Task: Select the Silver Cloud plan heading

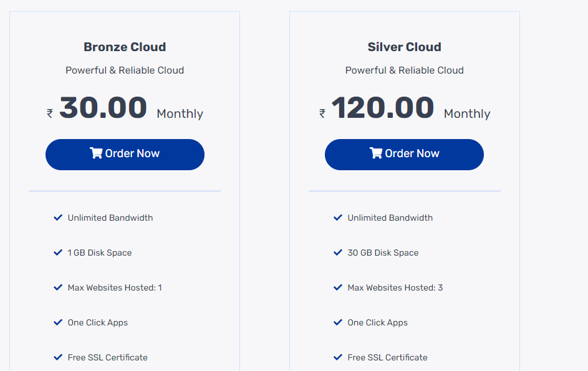Action: pos(404,47)
